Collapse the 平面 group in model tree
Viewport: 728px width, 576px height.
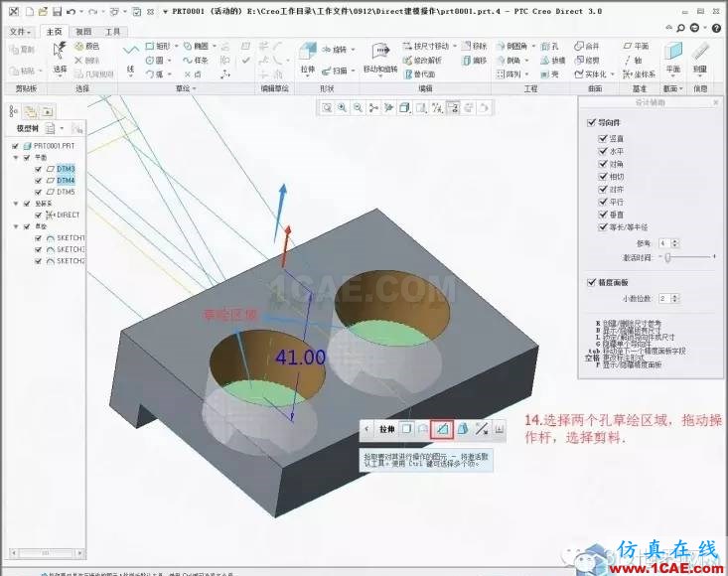16,158
